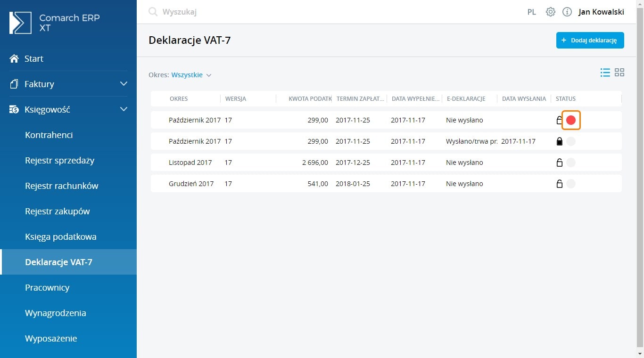Collapse the Księgowość sidebar section

[x=124, y=109]
